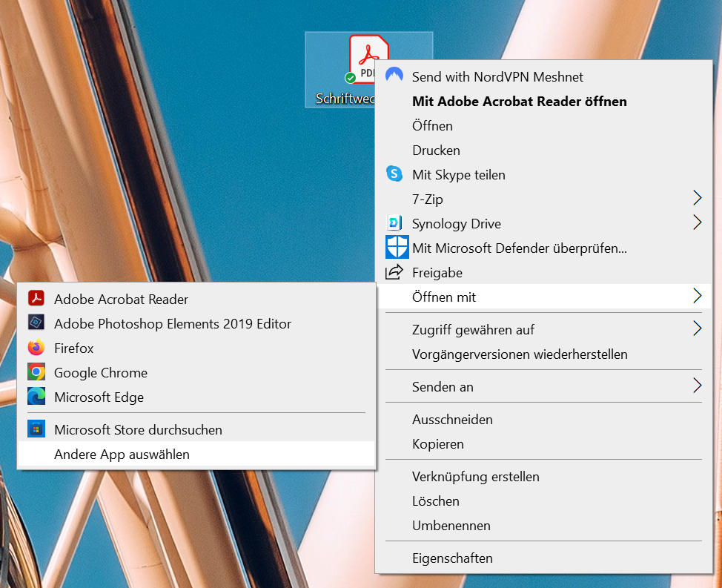This screenshot has height=588, width=722.
Task: Click the Skype icon in context menu
Action: (395, 174)
